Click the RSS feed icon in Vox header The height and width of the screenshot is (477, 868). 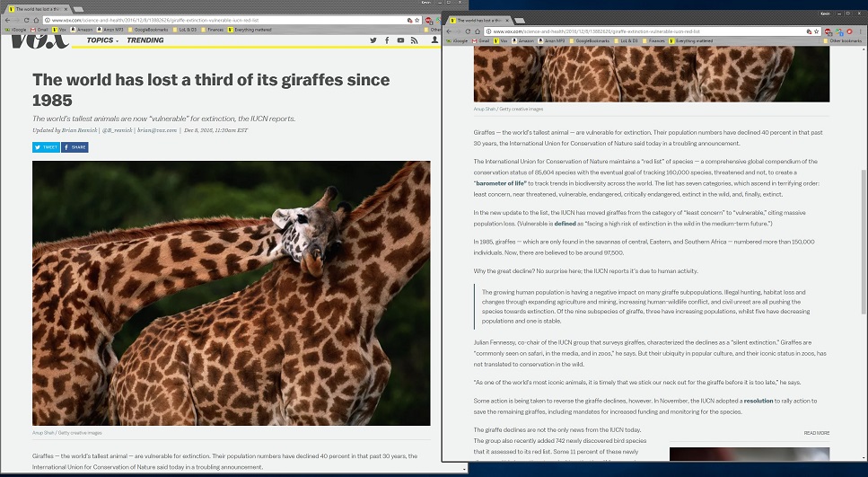coord(414,40)
